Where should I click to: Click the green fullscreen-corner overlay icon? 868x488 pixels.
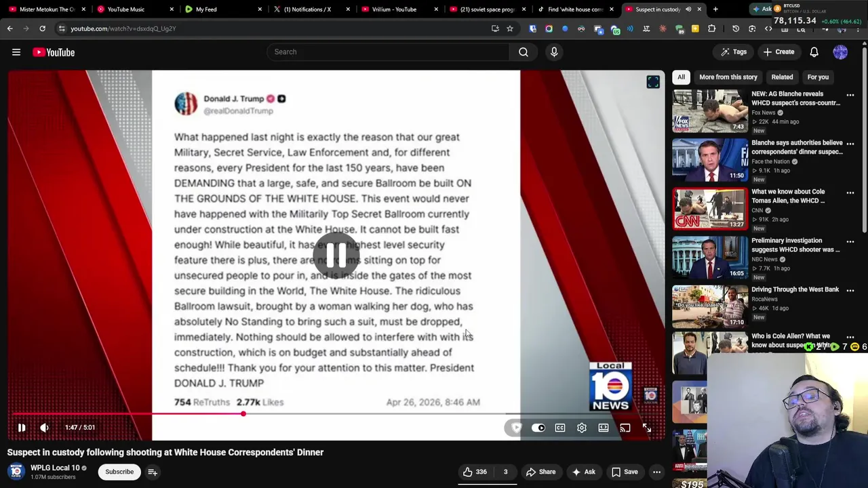point(653,82)
